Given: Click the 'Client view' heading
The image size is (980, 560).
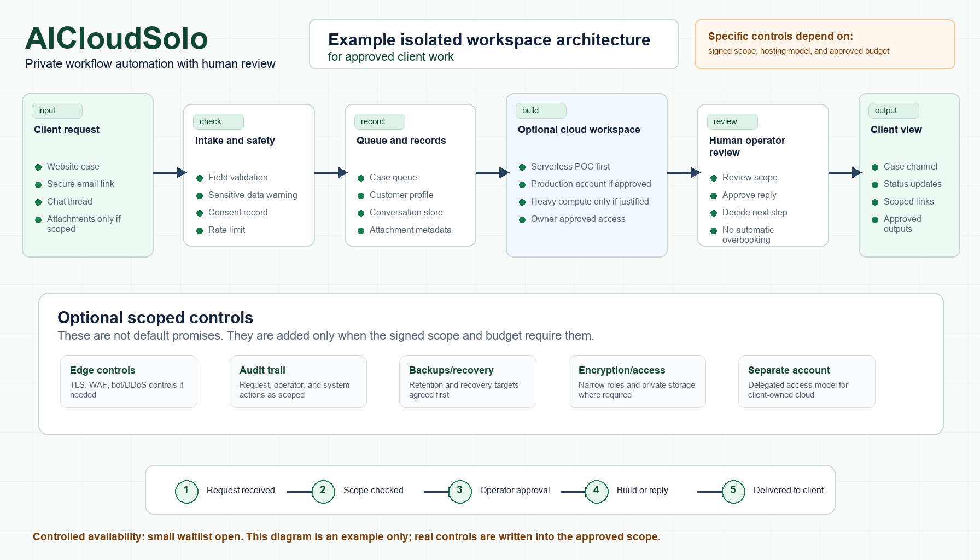Looking at the screenshot, I should coord(896,130).
